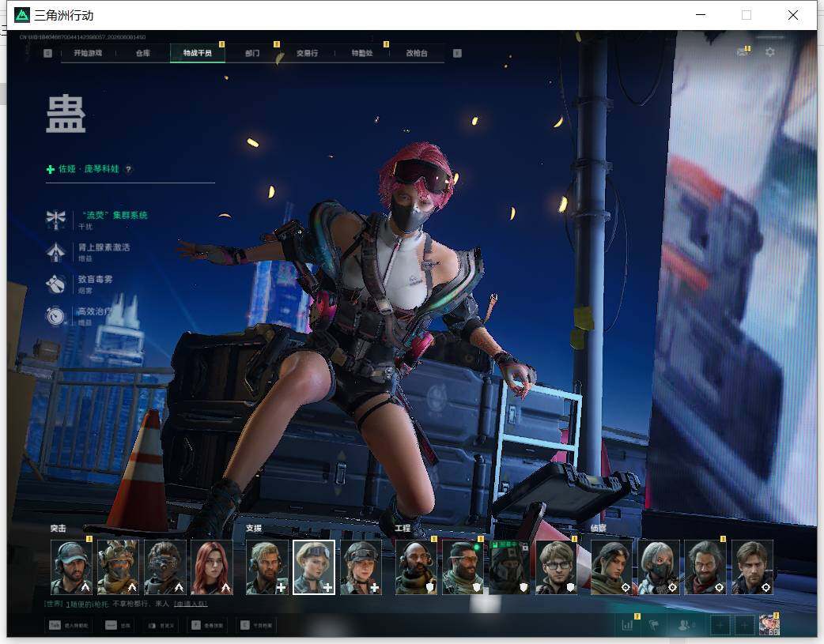Open the settings gear icon
Viewport: 824px width, 644px height.
point(770,52)
